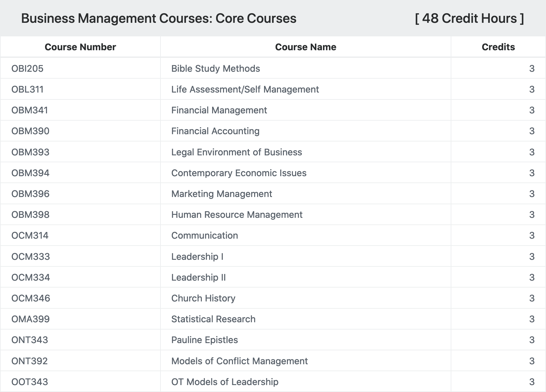Viewport: 546px width, 392px height.
Task: Click Leadership I course name
Action: (x=197, y=256)
